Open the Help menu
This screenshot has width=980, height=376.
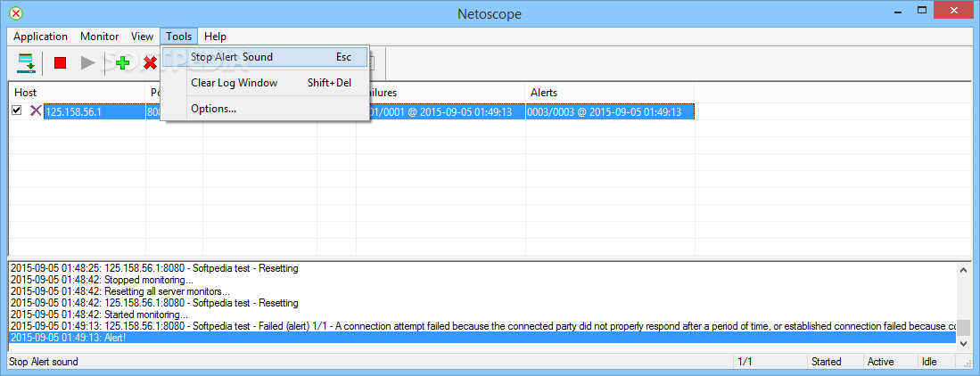pyautogui.click(x=215, y=37)
